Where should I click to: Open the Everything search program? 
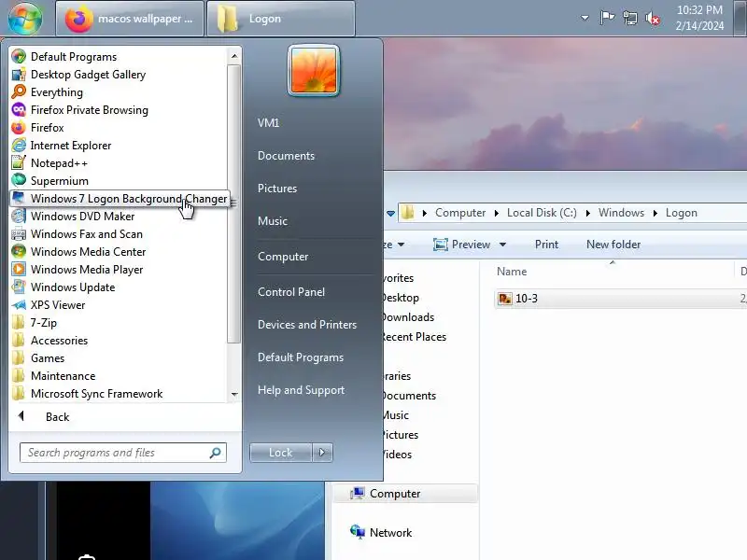coord(57,91)
